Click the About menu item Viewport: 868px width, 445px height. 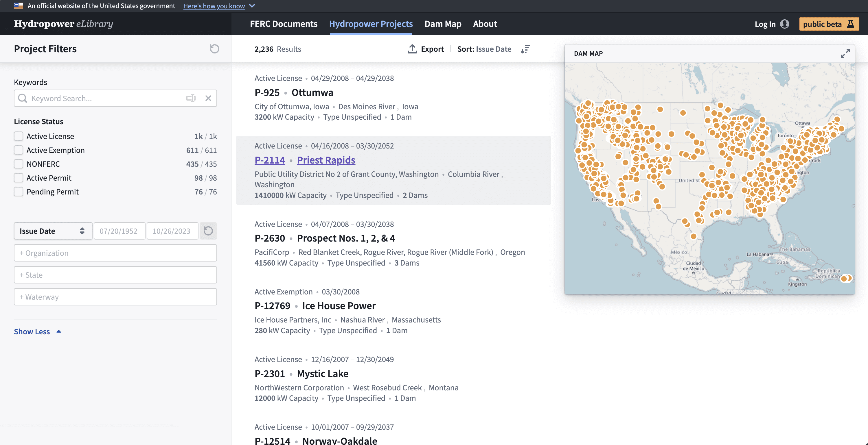click(x=485, y=23)
